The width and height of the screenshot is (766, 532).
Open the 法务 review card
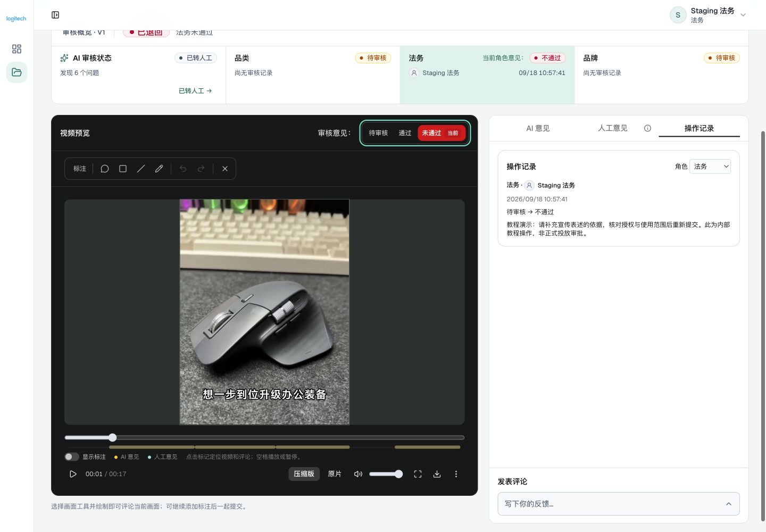click(x=487, y=75)
